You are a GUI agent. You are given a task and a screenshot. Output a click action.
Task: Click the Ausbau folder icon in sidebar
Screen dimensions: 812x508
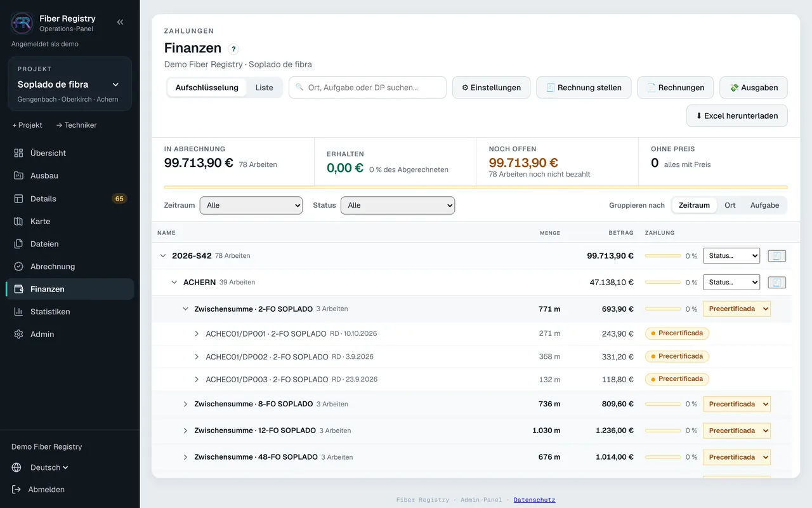point(18,176)
